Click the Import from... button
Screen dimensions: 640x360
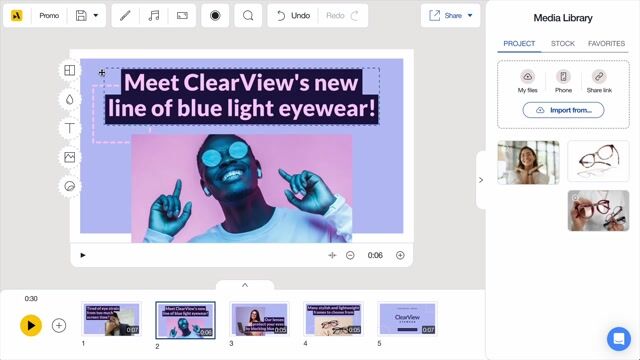click(563, 110)
